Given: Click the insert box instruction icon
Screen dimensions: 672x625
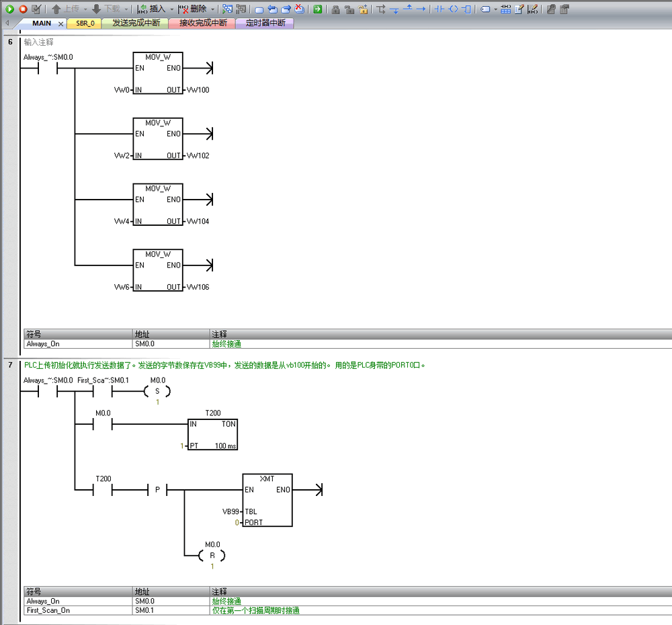Looking at the screenshot, I should [466, 9].
